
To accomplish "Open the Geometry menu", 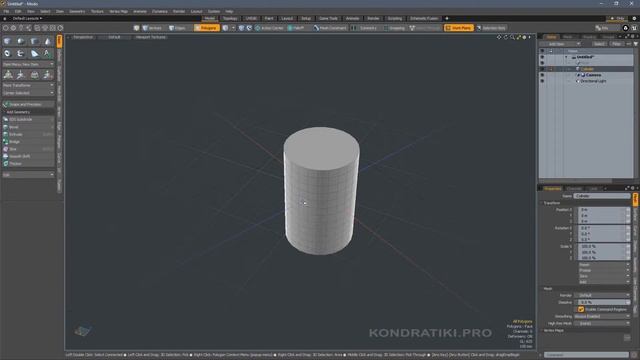I will 77,11.
